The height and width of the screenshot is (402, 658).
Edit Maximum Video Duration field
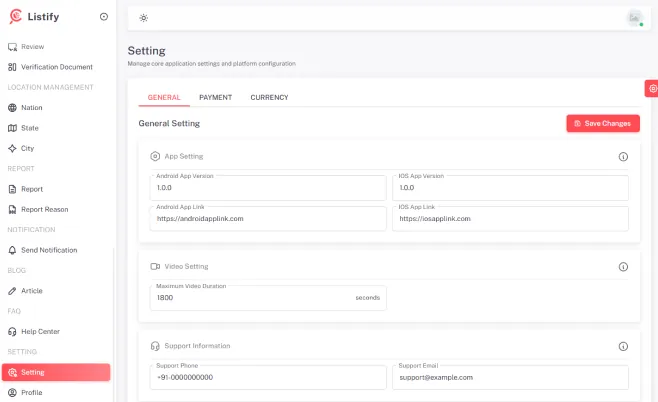[268, 298]
